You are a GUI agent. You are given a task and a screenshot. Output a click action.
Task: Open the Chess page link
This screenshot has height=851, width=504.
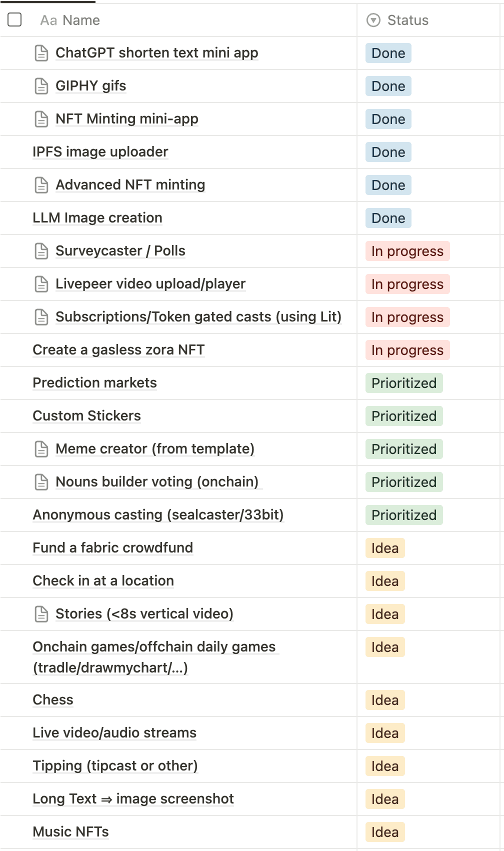coord(53,700)
